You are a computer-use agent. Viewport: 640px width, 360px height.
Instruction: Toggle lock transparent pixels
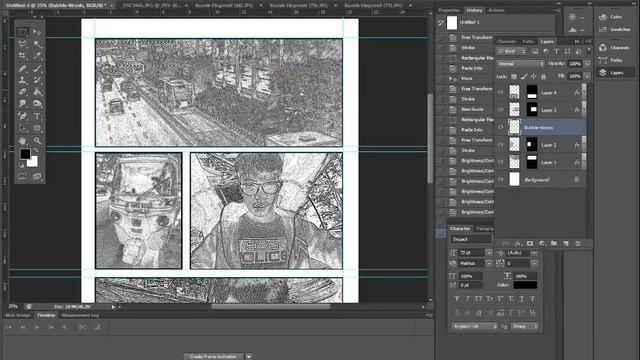pos(514,76)
